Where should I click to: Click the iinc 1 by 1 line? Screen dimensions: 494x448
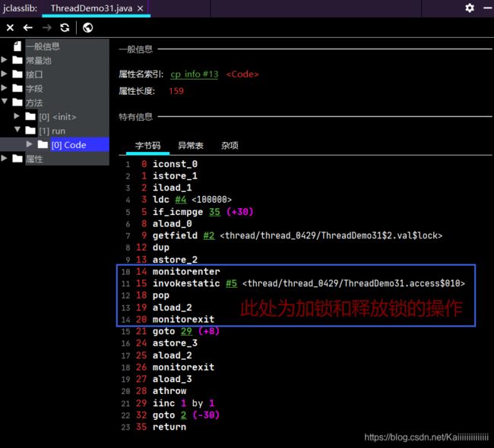[x=183, y=403]
